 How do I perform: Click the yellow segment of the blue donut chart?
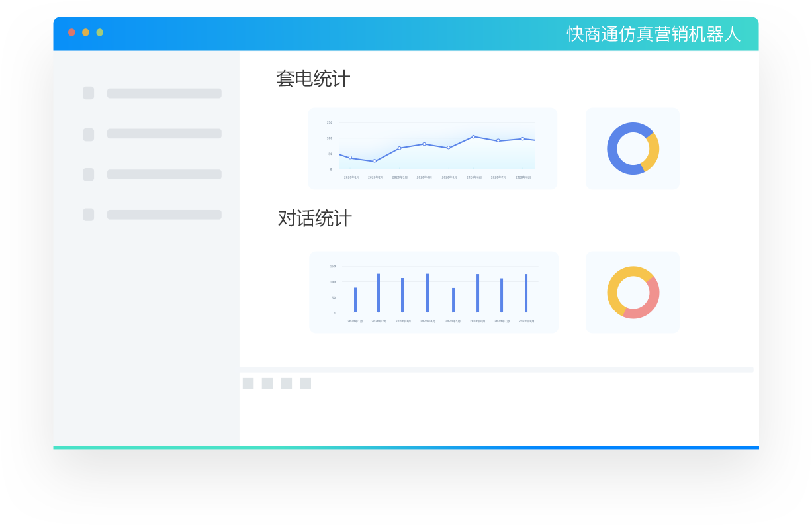[651, 152]
